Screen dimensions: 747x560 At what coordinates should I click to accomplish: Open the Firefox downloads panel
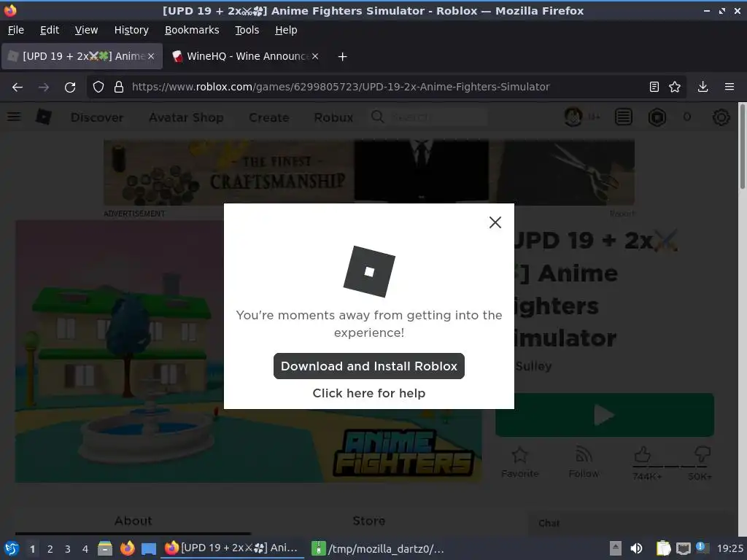point(703,87)
